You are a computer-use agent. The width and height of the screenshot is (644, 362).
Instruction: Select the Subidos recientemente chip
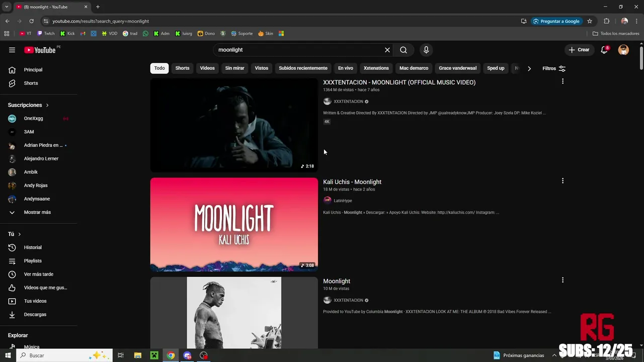[x=303, y=68]
